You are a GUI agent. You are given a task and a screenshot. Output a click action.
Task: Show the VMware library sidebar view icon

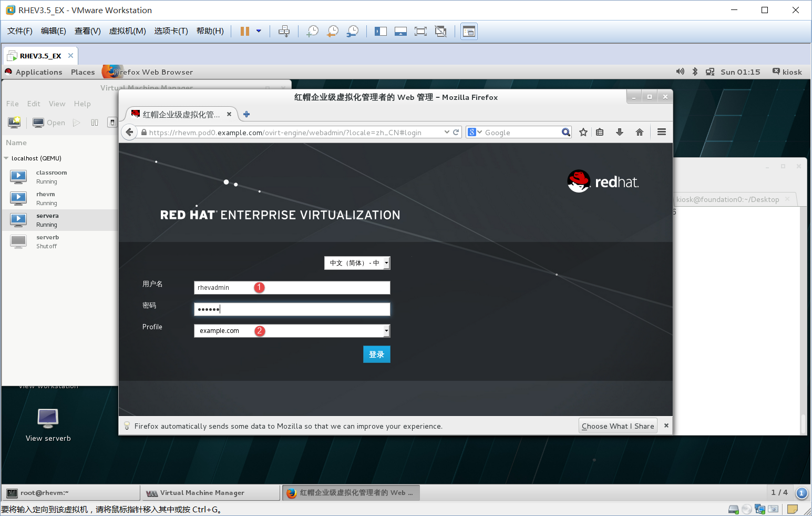[381, 31]
